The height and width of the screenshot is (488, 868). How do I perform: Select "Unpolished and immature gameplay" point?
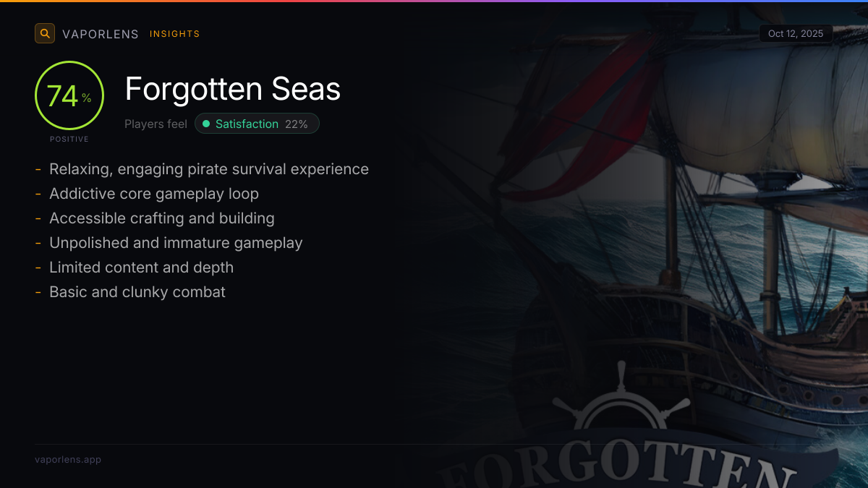[176, 243]
